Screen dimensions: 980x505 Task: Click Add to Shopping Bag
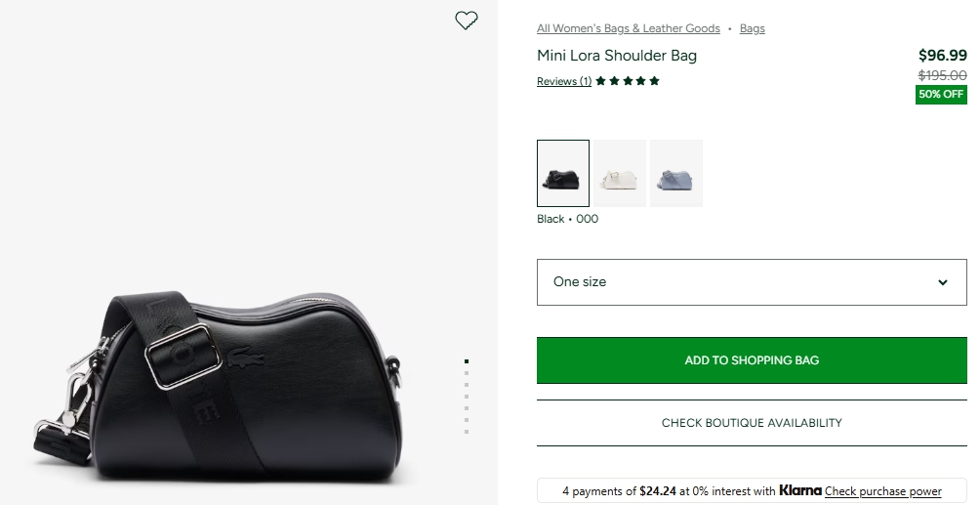(x=751, y=360)
